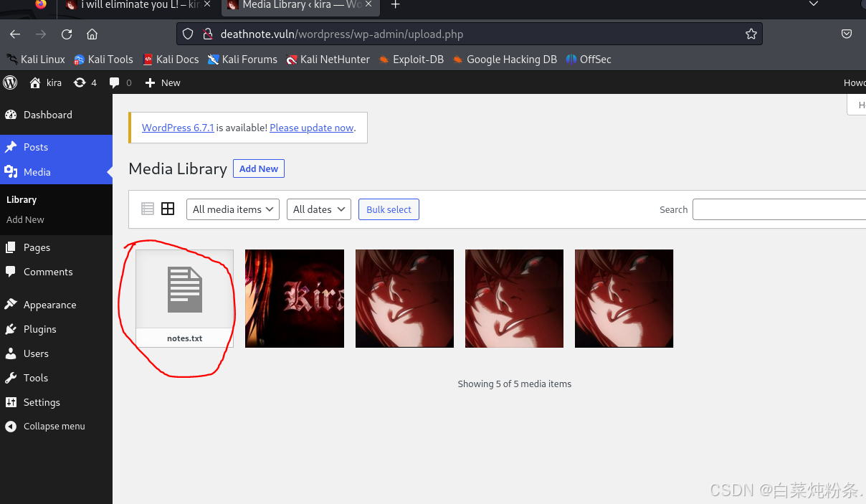Select Add New media submenu item
866x504 pixels.
tap(25, 219)
